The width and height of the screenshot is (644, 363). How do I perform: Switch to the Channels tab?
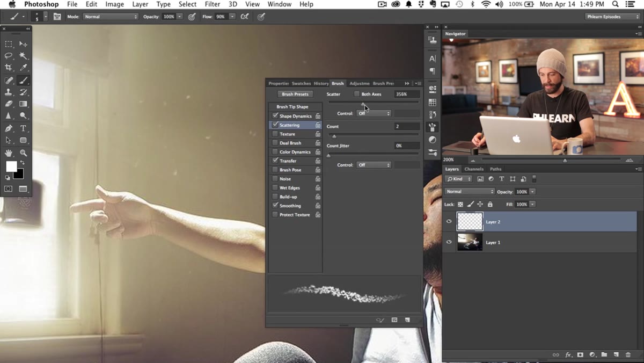[474, 169]
